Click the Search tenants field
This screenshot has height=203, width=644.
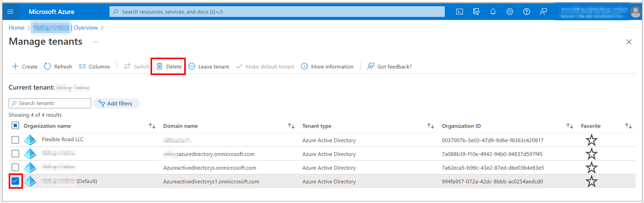50,103
